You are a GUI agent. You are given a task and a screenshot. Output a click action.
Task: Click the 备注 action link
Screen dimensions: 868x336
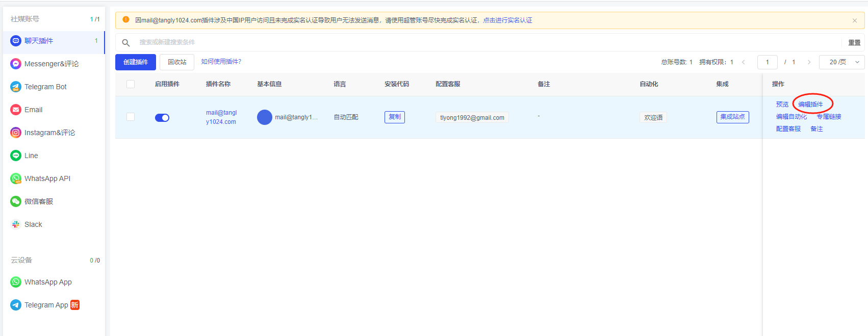pos(816,129)
